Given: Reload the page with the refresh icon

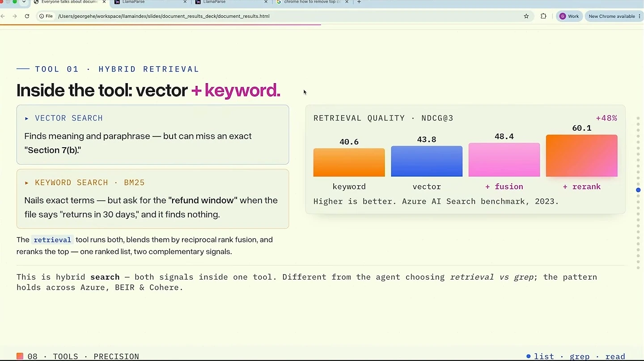Looking at the screenshot, I should click(x=27, y=16).
